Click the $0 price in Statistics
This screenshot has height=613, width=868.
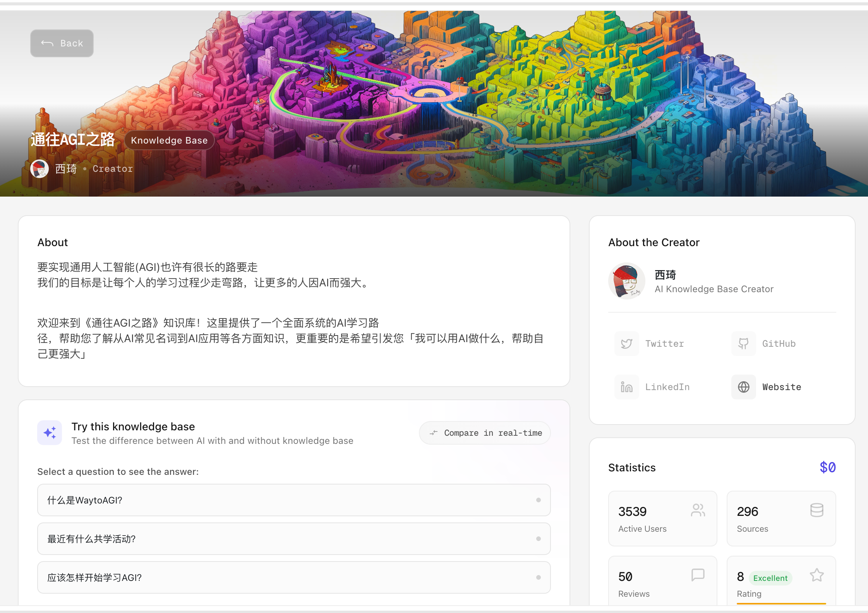[828, 467]
